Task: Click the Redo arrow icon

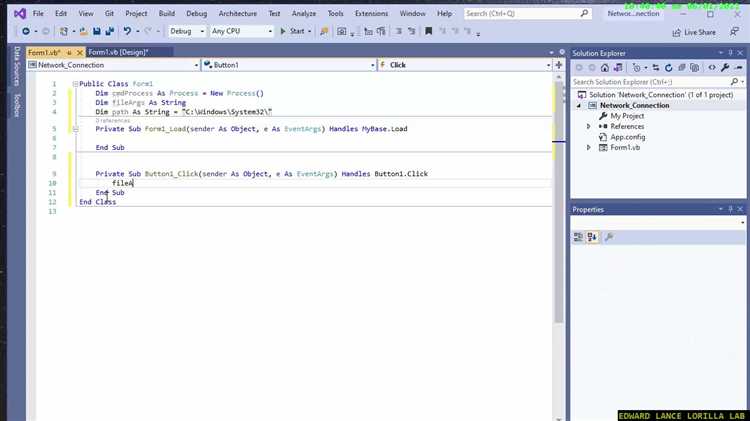Action: [148, 31]
